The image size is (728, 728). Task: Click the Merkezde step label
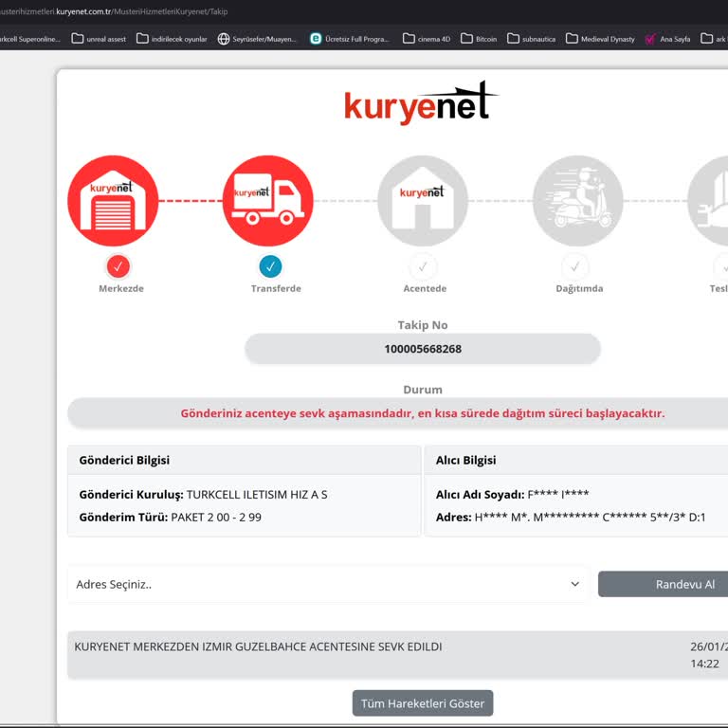click(121, 288)
